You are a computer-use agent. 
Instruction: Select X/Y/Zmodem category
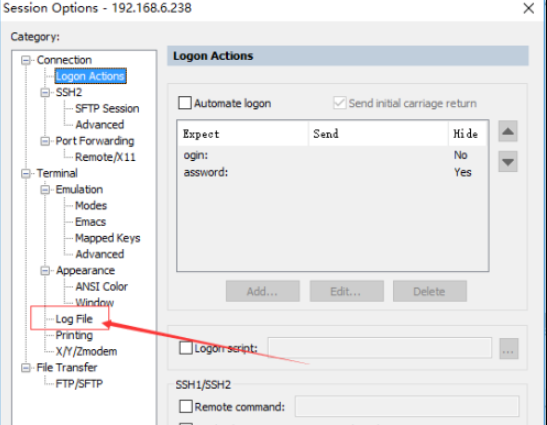[87, 351]
